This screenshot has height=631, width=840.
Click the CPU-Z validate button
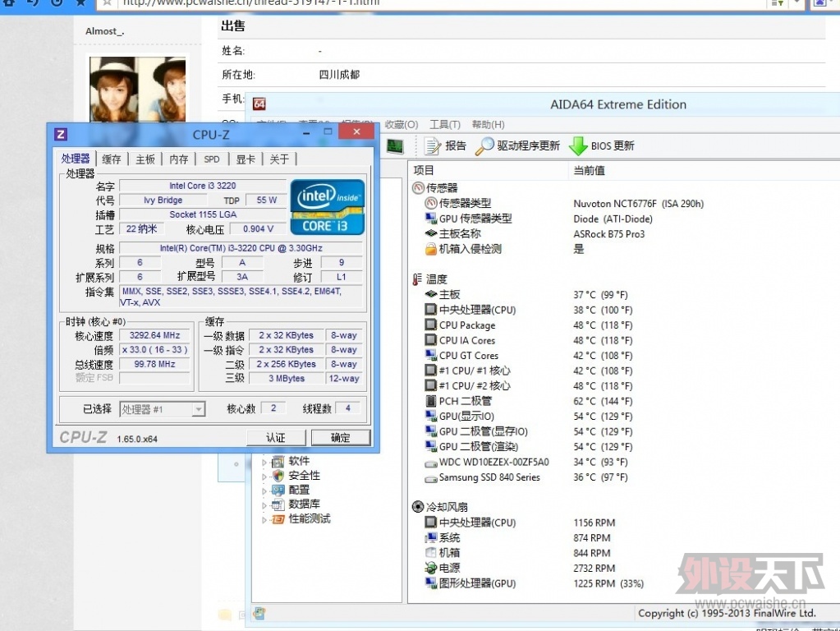point(276,437)
